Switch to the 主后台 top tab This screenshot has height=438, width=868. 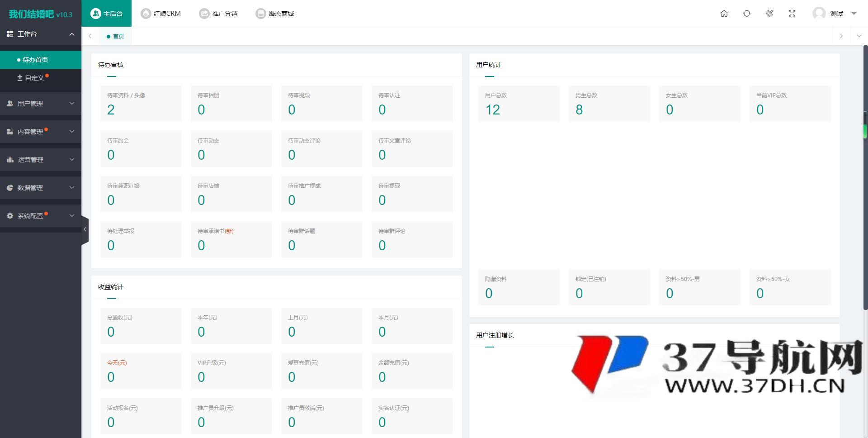(x=107, y=14)
